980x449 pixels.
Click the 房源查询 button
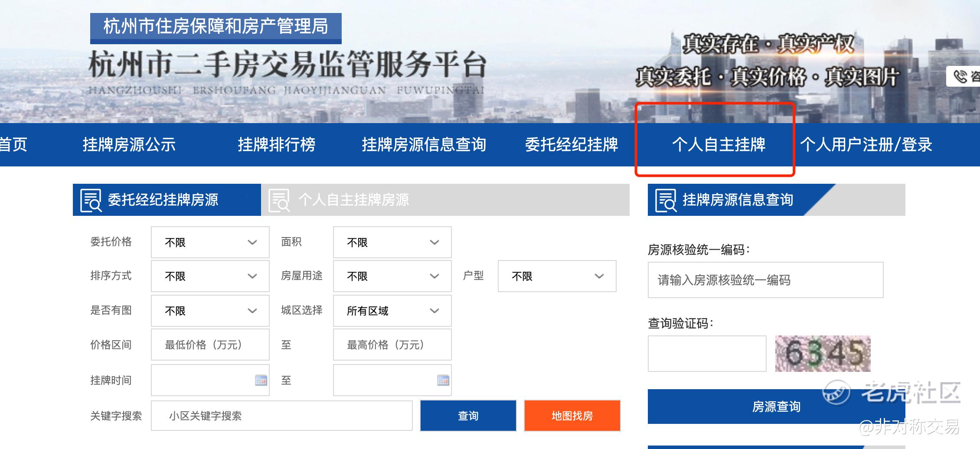[777, 407]
